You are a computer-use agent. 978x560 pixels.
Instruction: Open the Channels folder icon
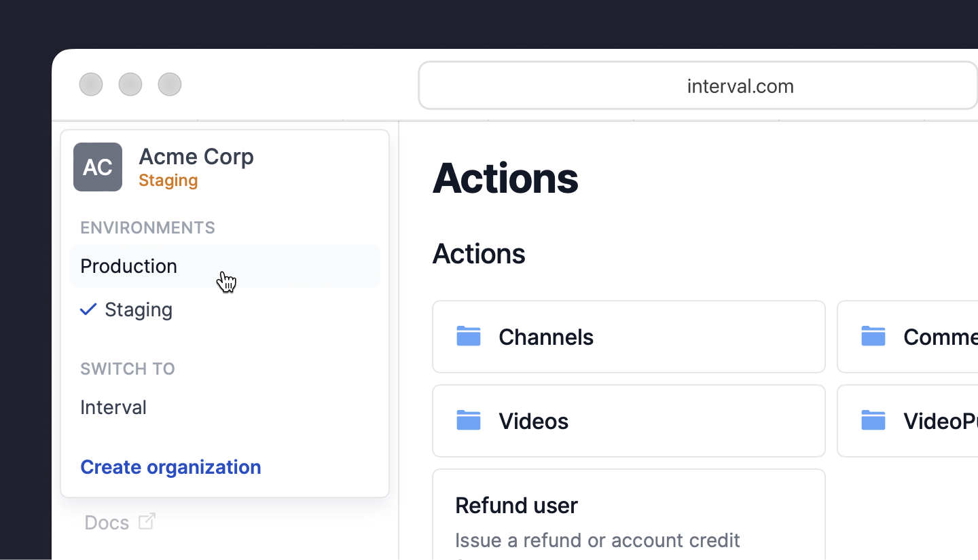coord(469,336)
